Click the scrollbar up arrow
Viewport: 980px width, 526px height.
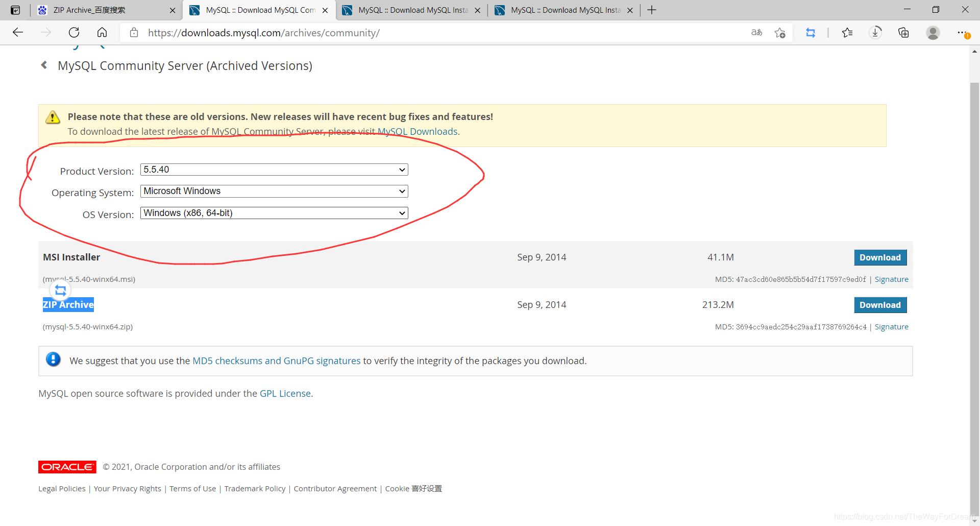tap(974, 51)
